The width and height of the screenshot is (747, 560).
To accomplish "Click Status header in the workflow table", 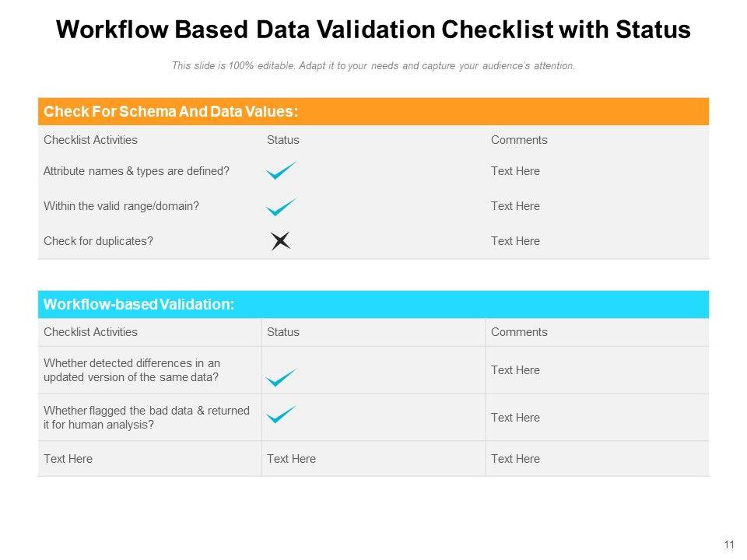I will click(x=283, y=332).
